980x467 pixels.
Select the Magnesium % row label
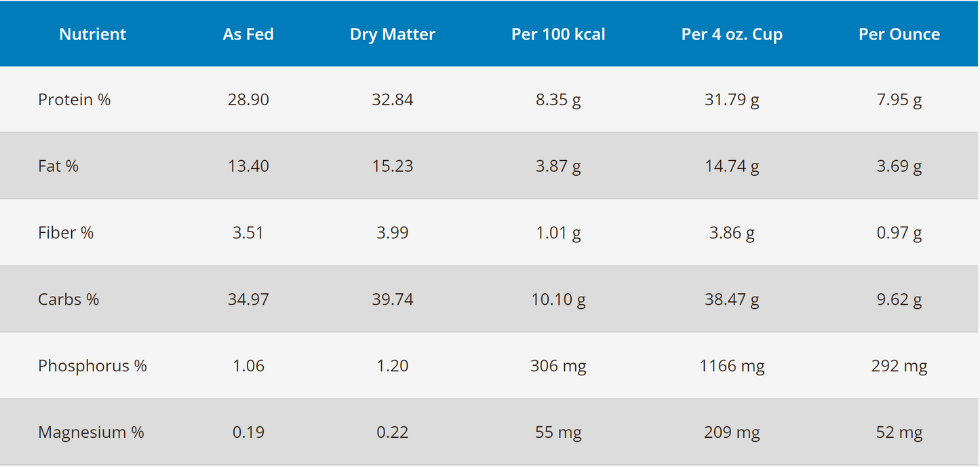tap(91, 432)
